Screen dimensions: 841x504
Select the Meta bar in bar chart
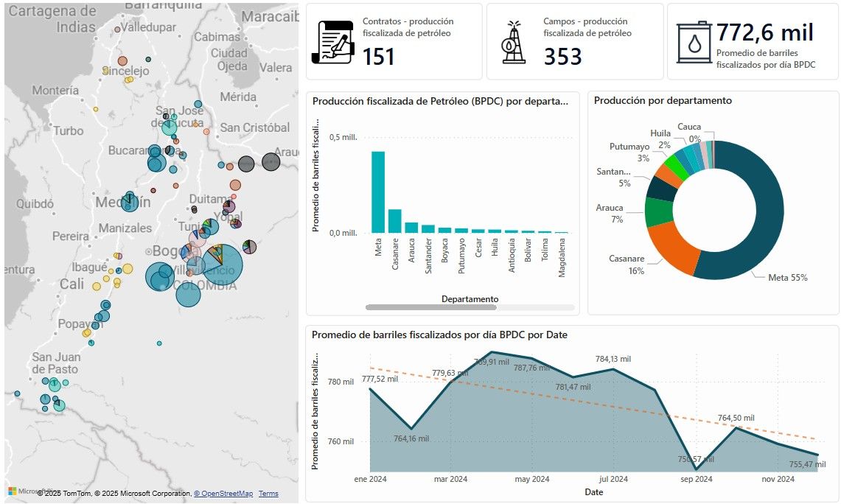[x=378, y=192]
